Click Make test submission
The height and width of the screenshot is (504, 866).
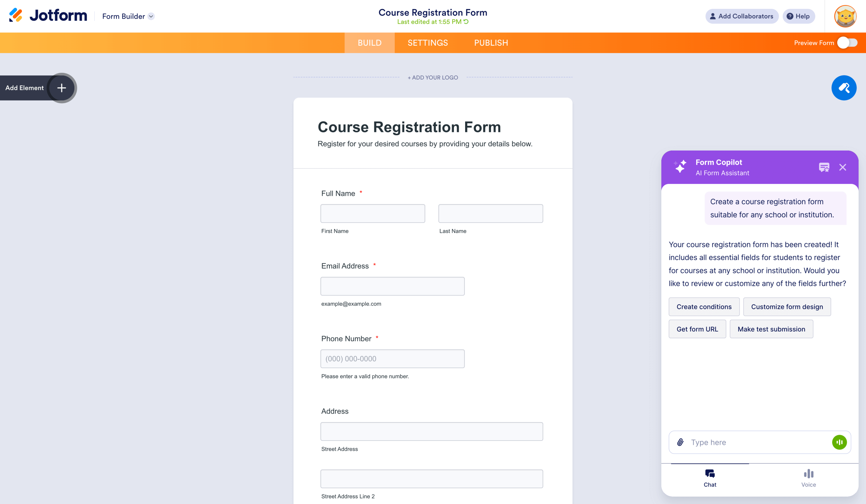(x=771, y=329)
